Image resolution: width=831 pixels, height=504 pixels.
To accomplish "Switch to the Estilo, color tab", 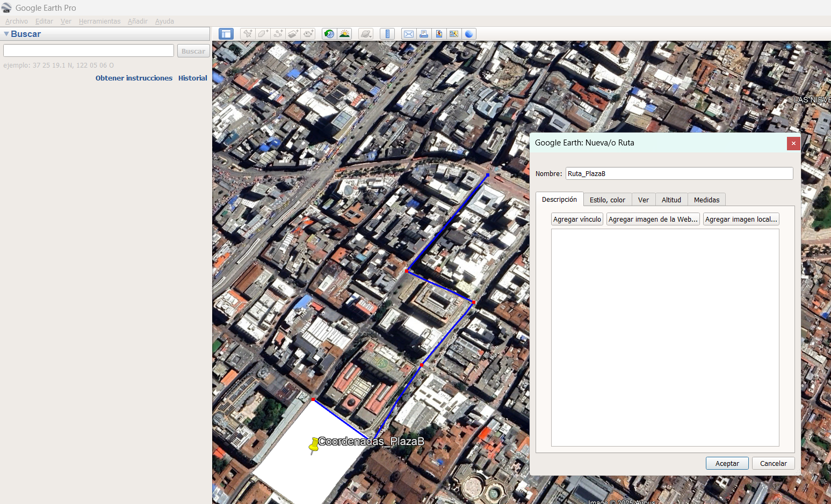I will click(608, 200).
